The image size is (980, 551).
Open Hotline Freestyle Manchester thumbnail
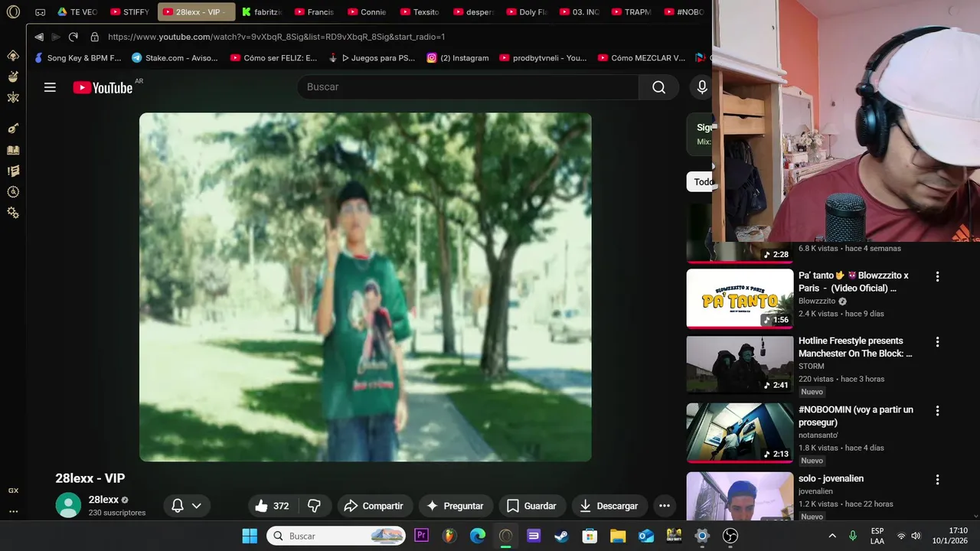(x=740, y=364)
